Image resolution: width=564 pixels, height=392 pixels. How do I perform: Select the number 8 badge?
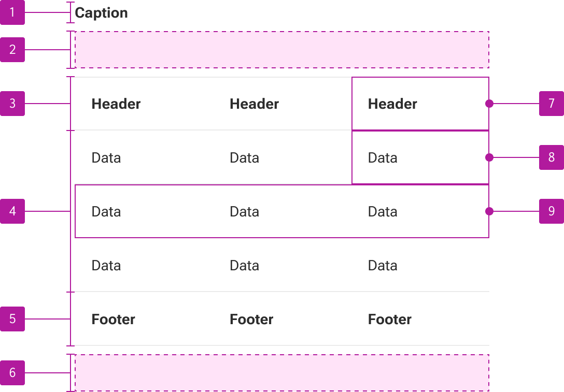552,157
